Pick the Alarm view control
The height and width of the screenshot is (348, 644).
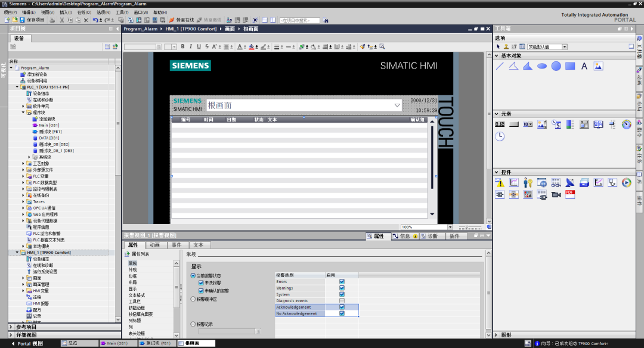[x=500, y=182]
